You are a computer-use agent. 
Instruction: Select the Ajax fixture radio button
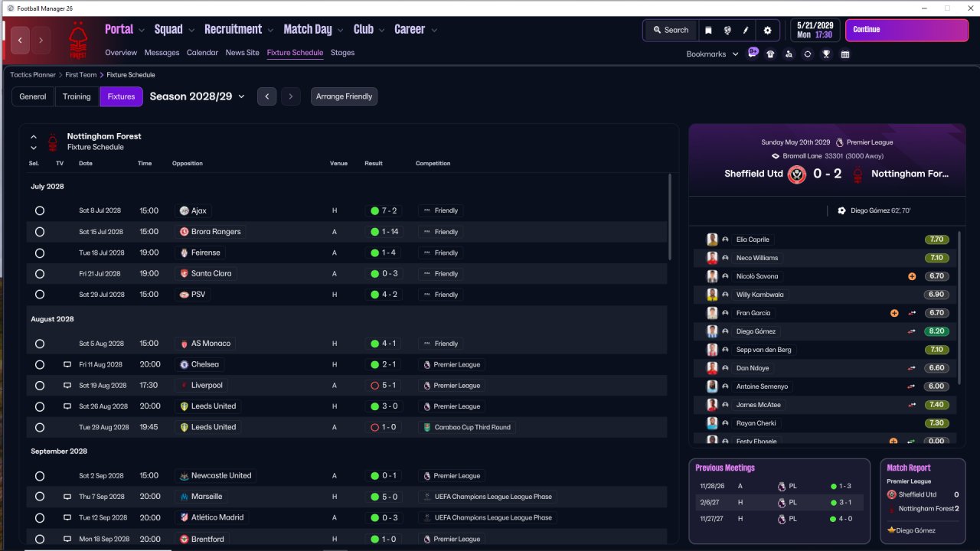pyautogui.click(x=40, y=210)
